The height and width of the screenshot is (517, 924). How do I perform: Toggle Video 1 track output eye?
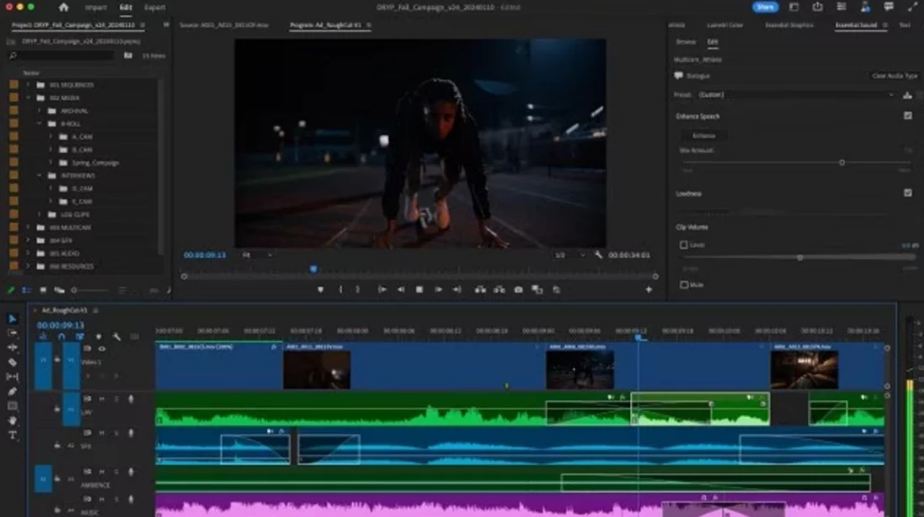click(102, 349)
